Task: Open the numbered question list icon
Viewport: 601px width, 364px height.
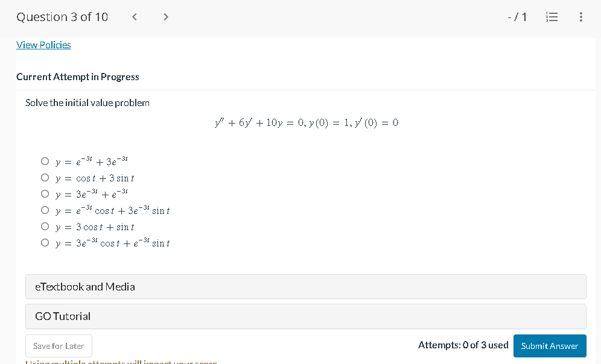Action: 552,17
